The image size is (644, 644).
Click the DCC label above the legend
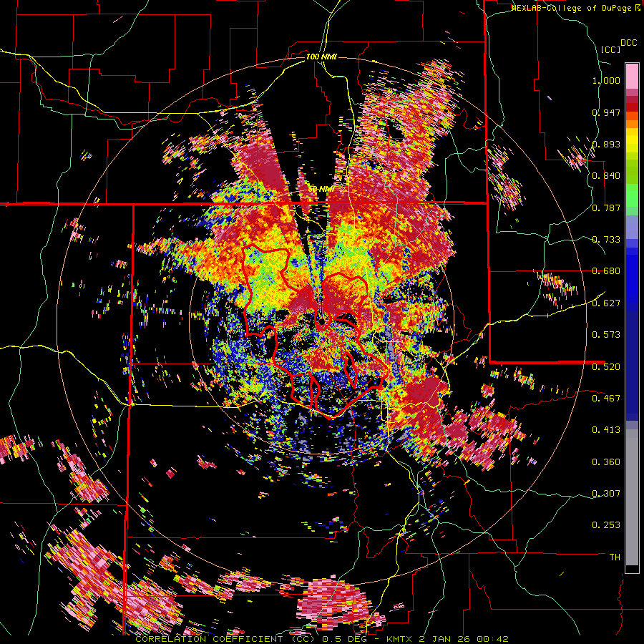pyautogui.click(x=628, y=43)
